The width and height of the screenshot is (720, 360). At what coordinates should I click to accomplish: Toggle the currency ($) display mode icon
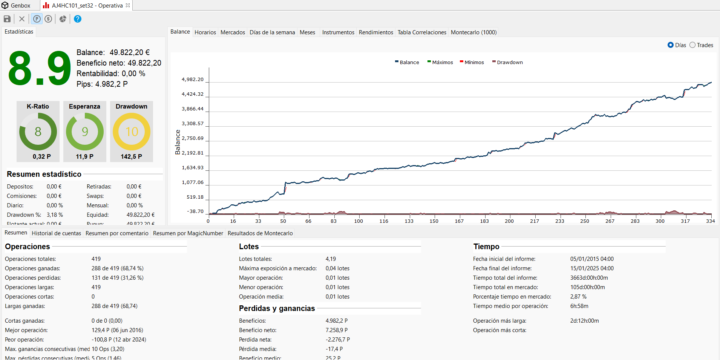point(48,19)
